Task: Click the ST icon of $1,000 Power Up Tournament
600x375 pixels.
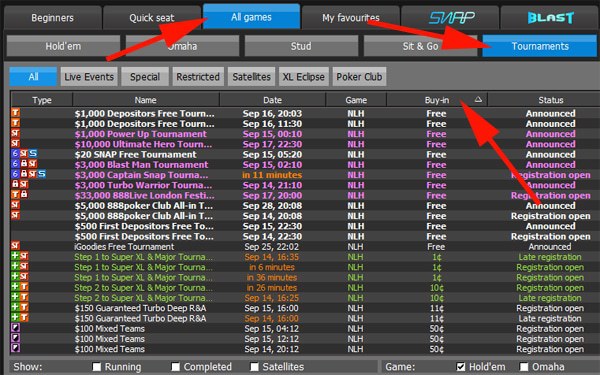Action: tap(15, 133)
